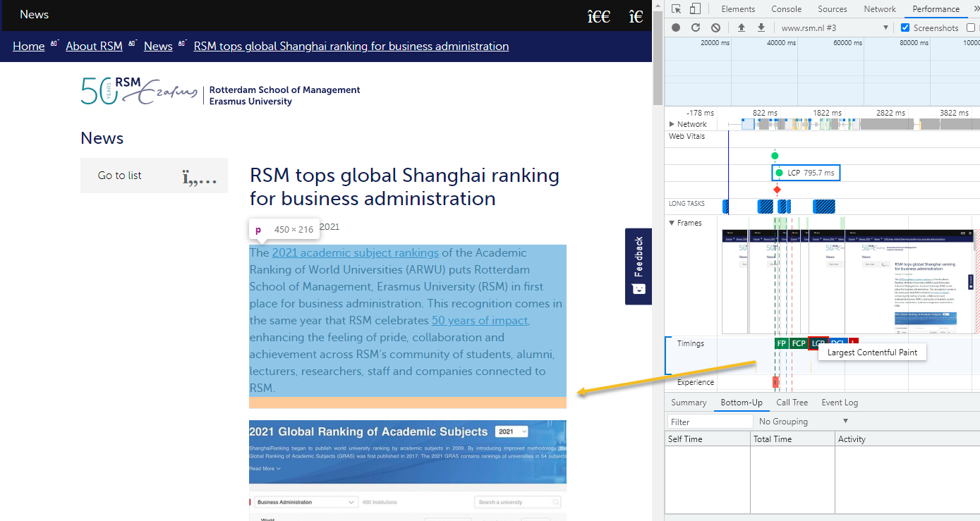Toggle the device toolbar icon
The width and height of the screenshot is (980, 521).
[x=695, y=9]
